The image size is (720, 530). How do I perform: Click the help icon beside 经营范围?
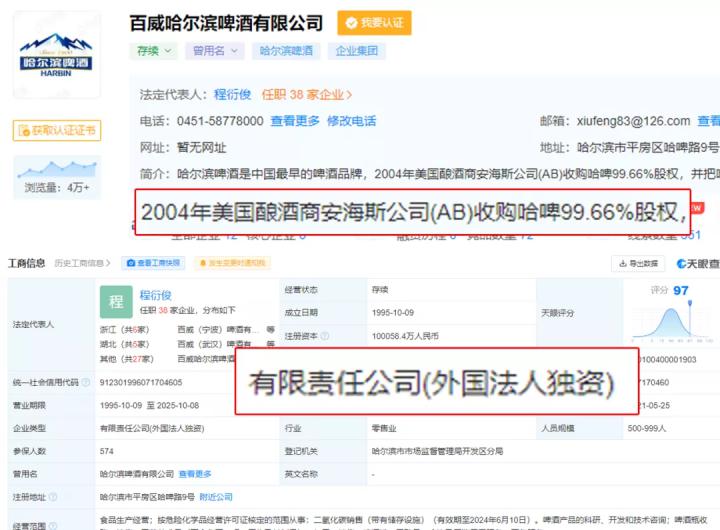click(53, 526)
